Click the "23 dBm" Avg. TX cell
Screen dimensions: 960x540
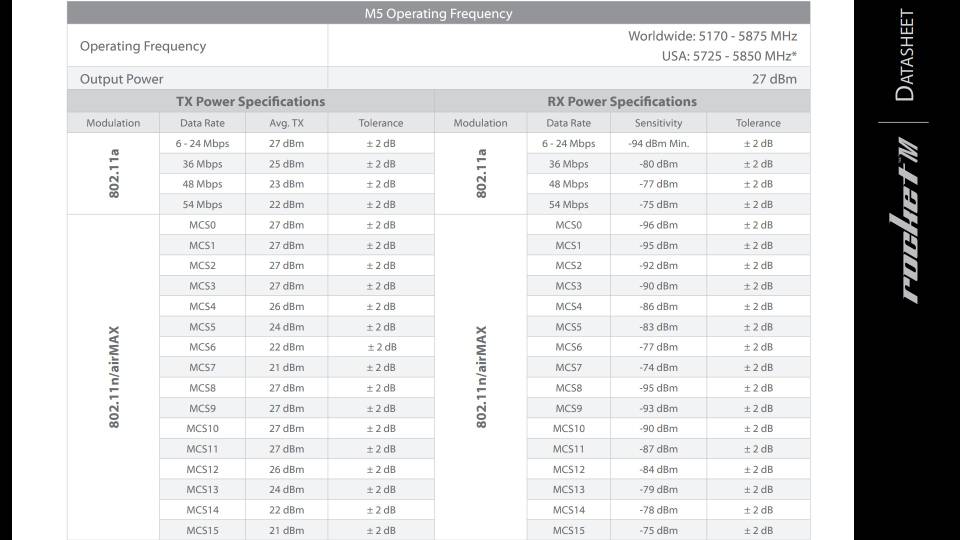pyautogui.click(x=287, y=184)
